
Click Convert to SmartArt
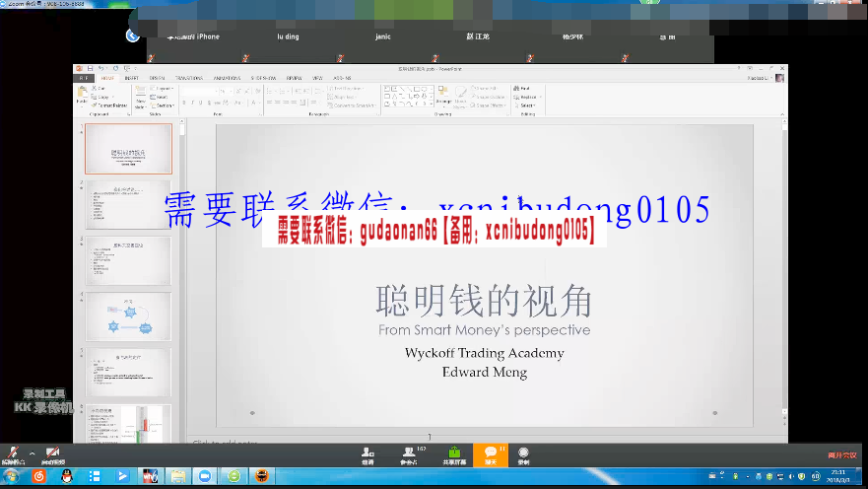(352, 105)
